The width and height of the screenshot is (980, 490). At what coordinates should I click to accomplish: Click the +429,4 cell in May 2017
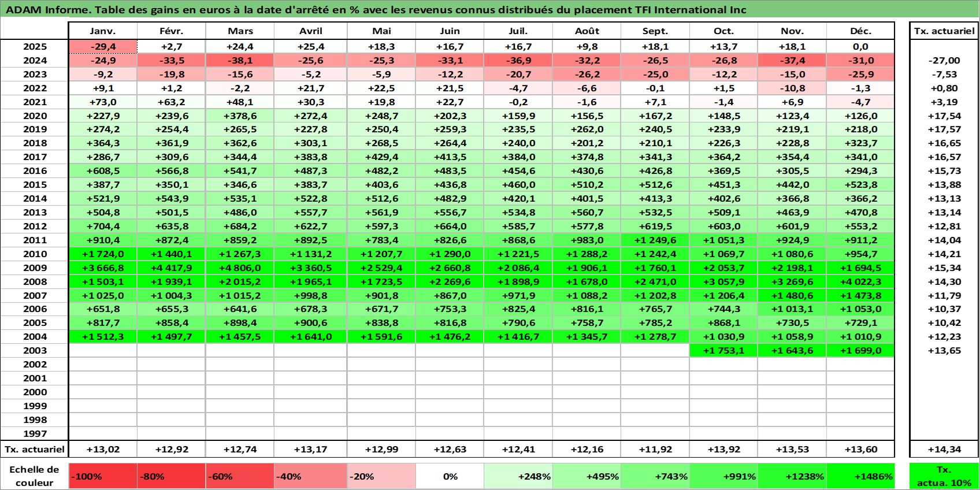point(381,157)
